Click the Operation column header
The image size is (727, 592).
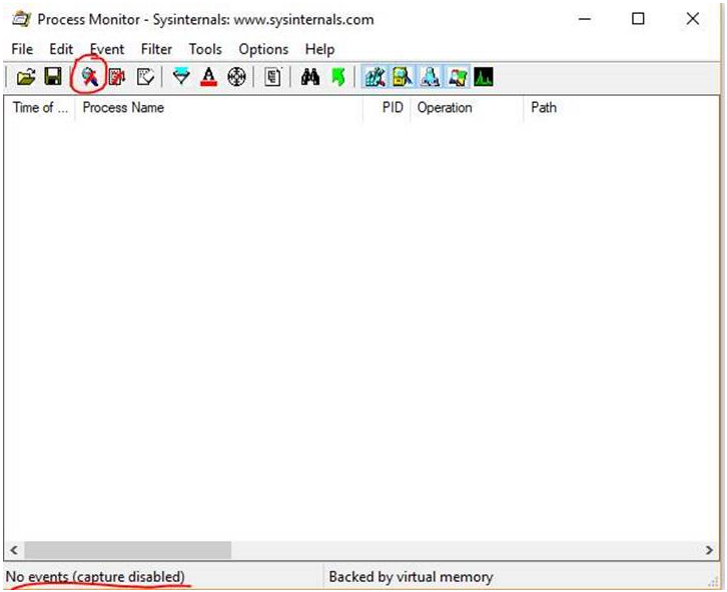pyautogui.click(x=467, y=108)
